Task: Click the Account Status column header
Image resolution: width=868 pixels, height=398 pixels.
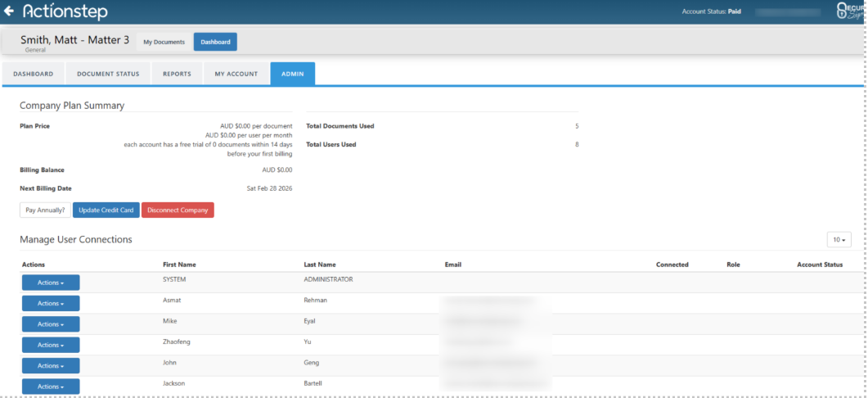Action: pyautogui.click(x=820, y=265)
